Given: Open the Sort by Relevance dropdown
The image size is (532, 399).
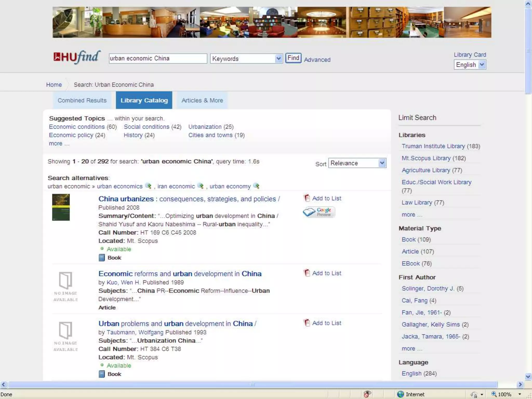Looking at the screenshot, I should point(357,163).
